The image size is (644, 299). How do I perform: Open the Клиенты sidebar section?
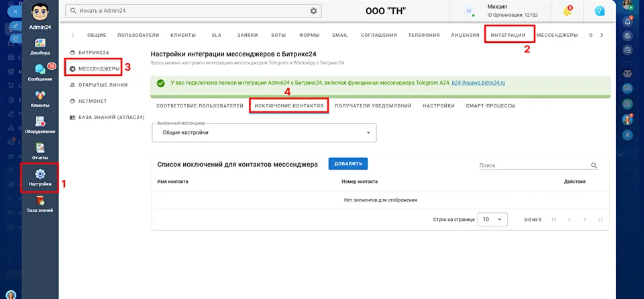tap(40, 99)
